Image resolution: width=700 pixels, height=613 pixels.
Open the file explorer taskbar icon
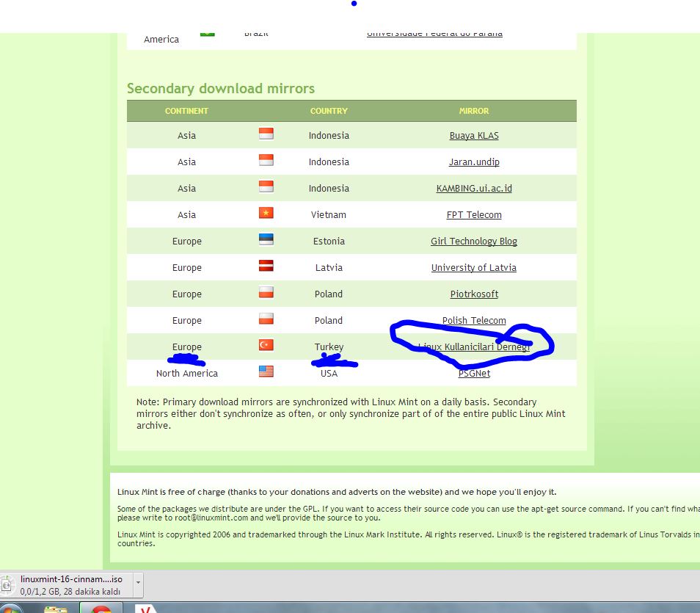[x=55, y=609]
